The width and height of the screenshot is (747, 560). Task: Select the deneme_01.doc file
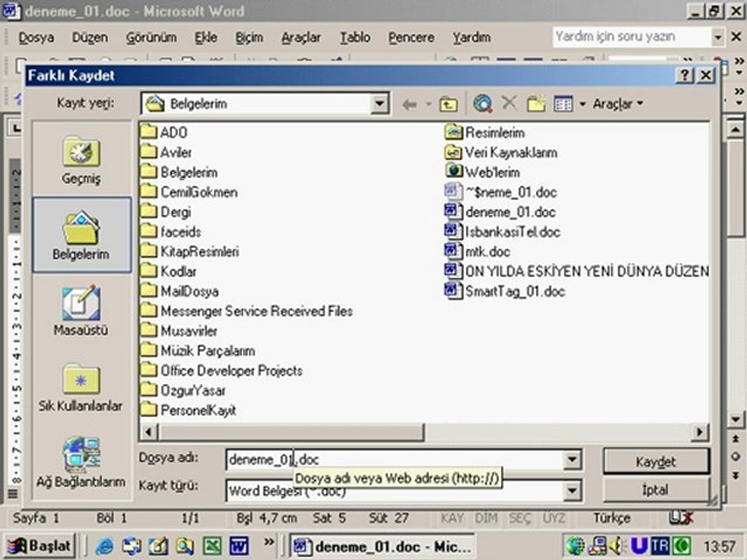click(x=500, y=212)
